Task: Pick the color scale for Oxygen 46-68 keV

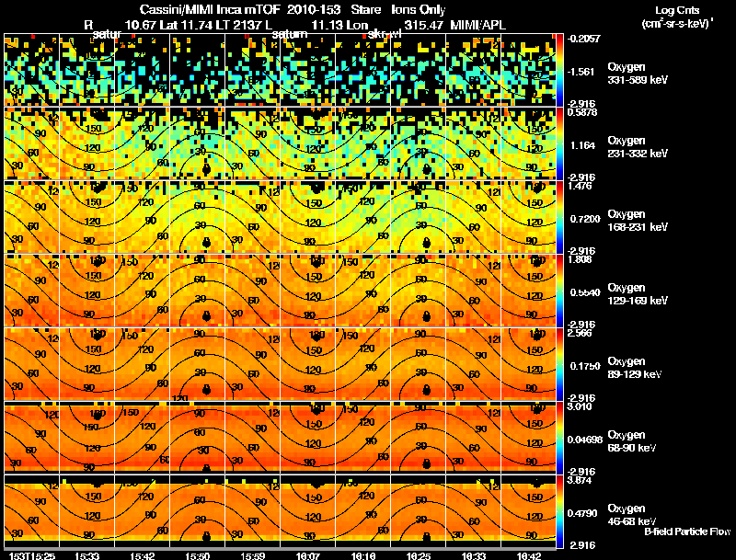Action: [559, 511]
